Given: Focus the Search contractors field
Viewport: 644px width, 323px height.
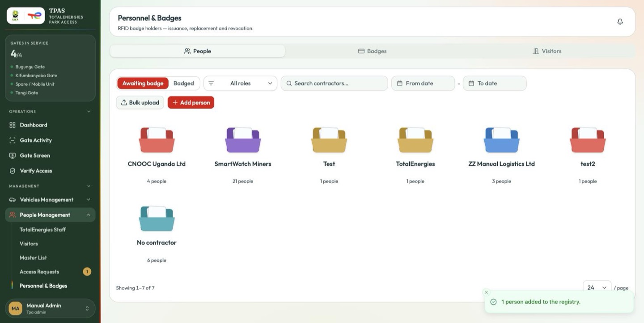Looking at the screenshot, I should coord(334,83).
